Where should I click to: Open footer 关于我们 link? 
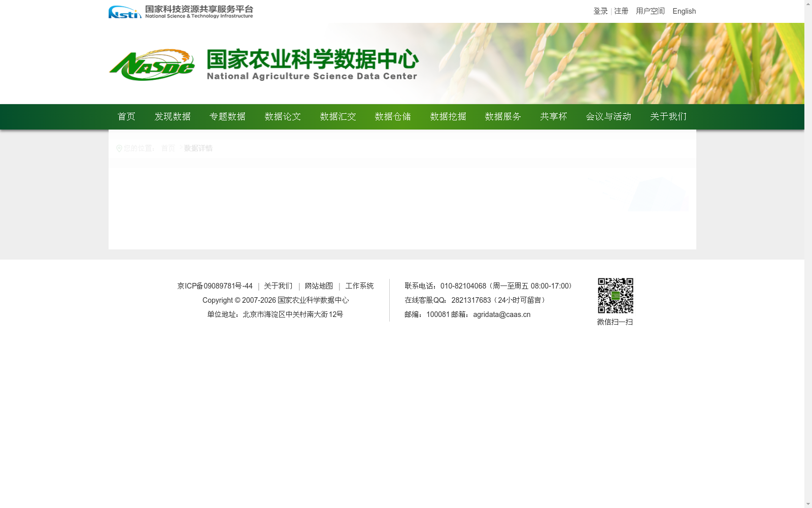pyautogui.click(x=278, y=286)
